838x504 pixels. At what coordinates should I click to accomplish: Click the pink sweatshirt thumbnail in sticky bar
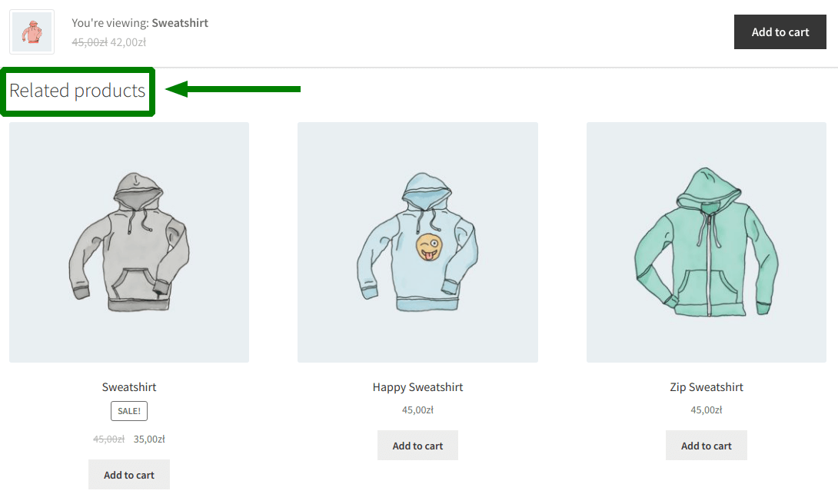pos(32,32)
